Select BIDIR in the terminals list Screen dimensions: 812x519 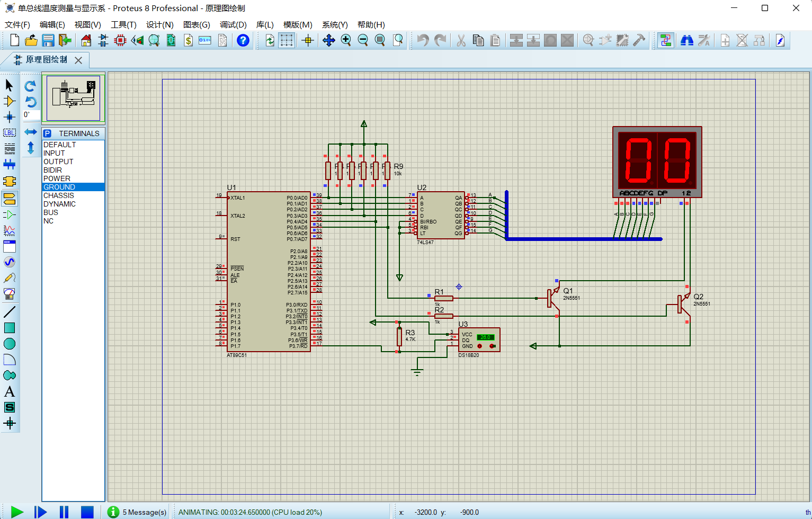click(x=73, y=170)
